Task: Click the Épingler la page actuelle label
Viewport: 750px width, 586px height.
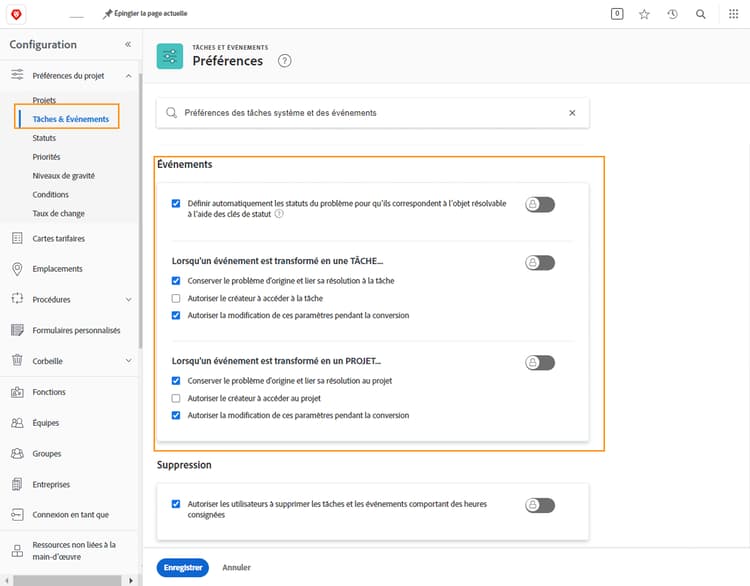Action: [151, 13]
